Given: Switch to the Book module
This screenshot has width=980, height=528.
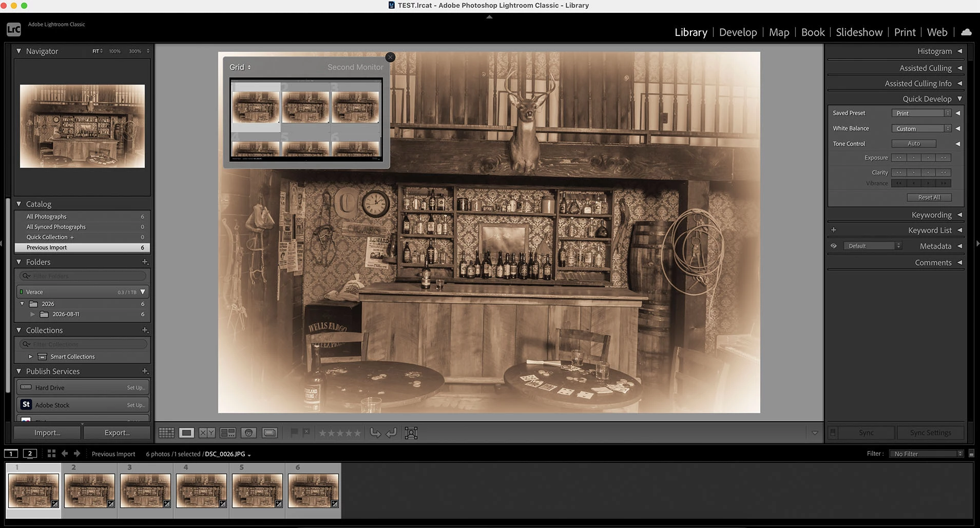Looking at the screenshot, I should coord(813,32).
